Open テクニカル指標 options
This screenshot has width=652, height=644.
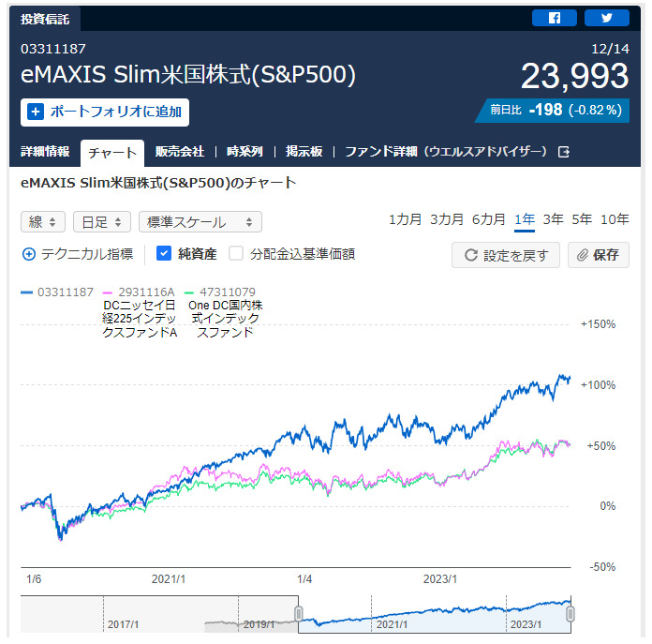coord(78,254)
